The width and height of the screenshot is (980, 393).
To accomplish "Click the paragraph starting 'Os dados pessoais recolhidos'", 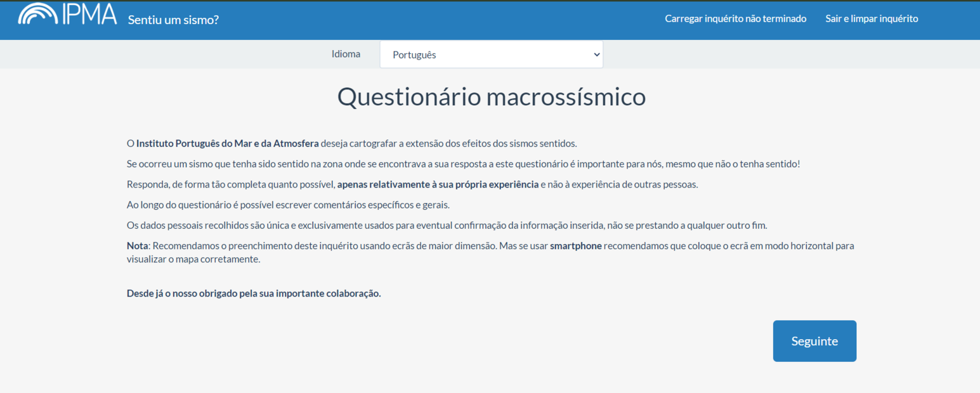I will [x=447, y=226].
